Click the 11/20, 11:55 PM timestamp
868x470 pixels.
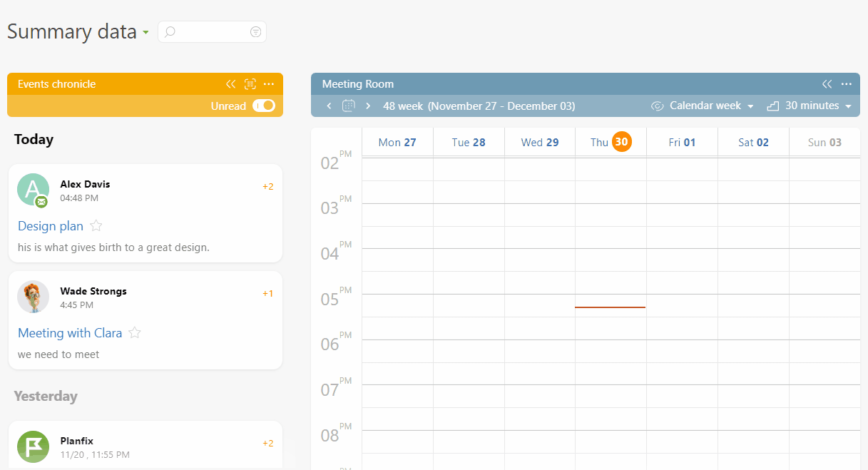coord(95,455)
